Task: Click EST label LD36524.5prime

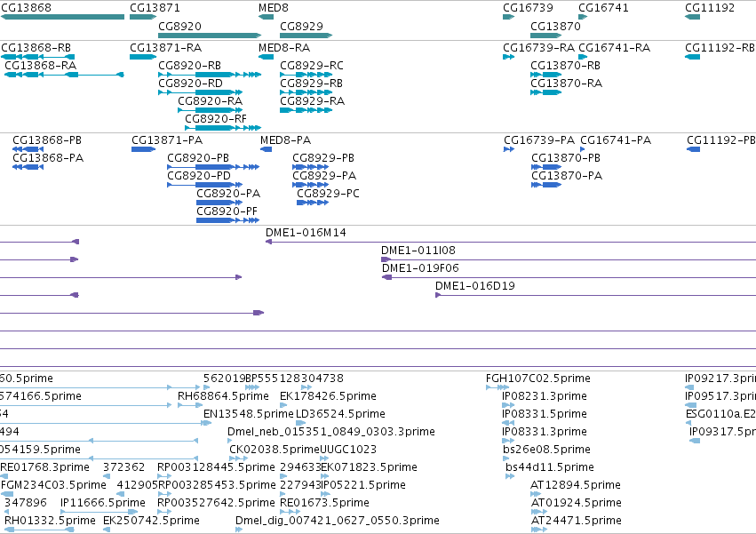Action: click(x=340, y=414)
